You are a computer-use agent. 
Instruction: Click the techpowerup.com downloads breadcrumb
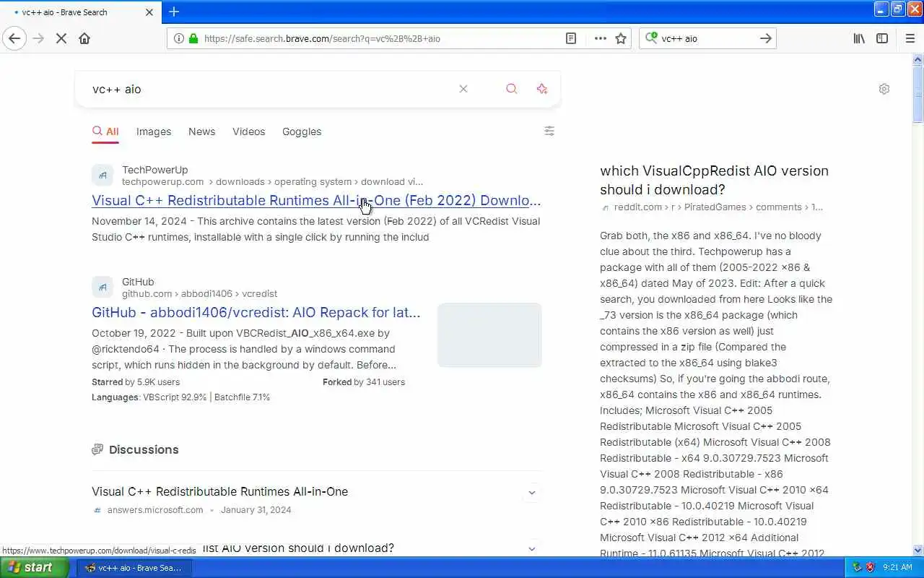coord(272,181)
